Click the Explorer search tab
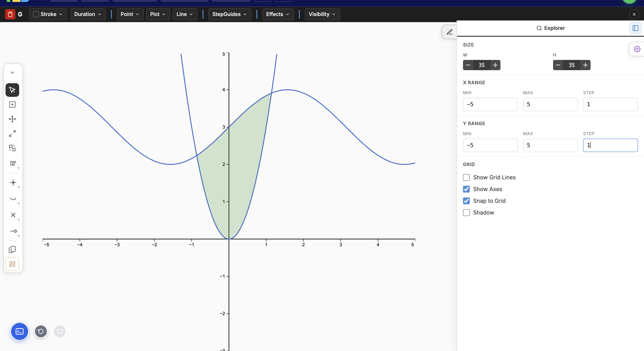Image resolution: width=644 pixels, height=351 pixels. click(x=551, y=28)
